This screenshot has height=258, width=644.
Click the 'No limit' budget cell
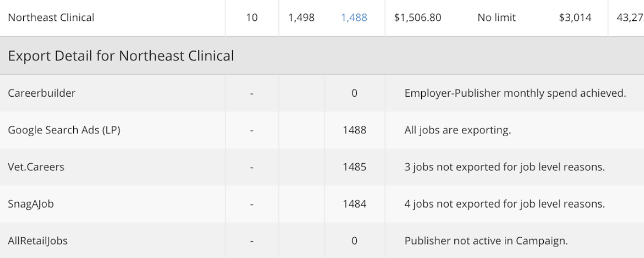[497, 18]
